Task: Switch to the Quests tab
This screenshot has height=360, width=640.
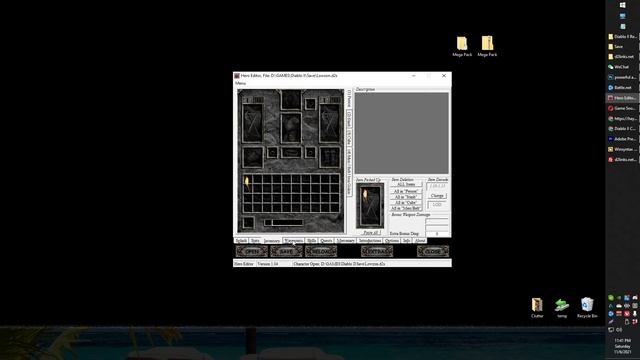Action: 326,241
